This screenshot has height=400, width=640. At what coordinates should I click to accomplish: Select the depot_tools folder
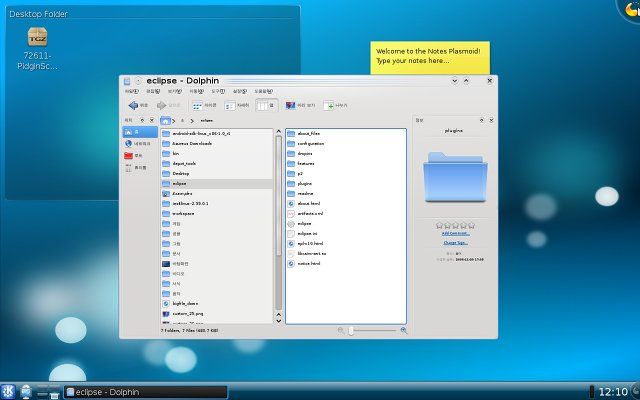click(179, 164)
